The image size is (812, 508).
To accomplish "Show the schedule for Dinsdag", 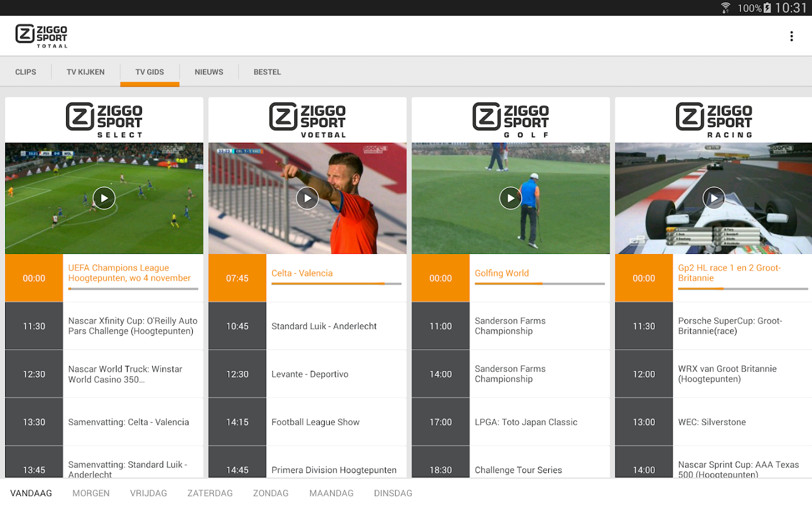I will [x=393, y=493].
